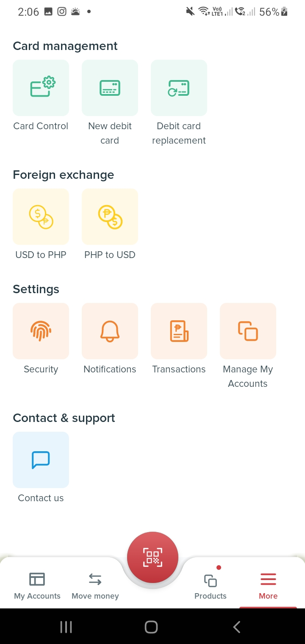Open the Products tab

pos(211,586)
